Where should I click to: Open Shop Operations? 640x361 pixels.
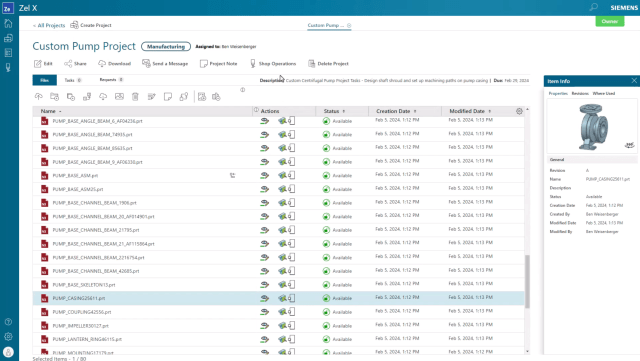pyautogui.click(x=273, y=64)
